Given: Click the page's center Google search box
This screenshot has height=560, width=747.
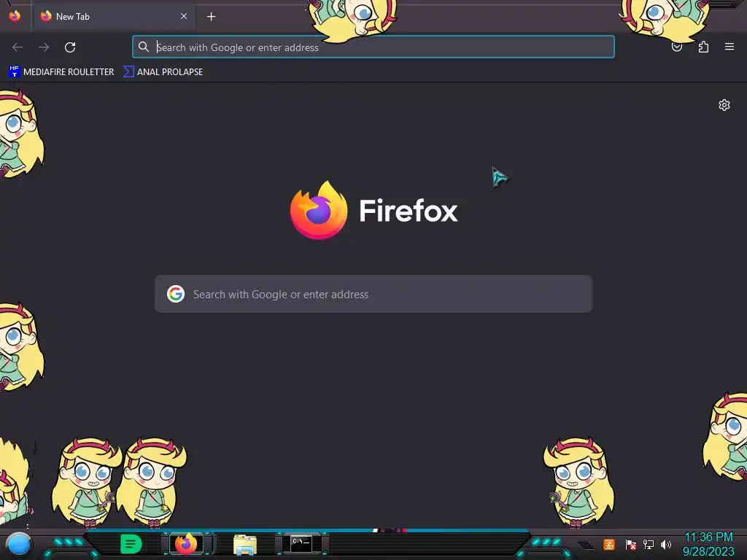Looking at the screenshot, I should click(x=373, y=294).
